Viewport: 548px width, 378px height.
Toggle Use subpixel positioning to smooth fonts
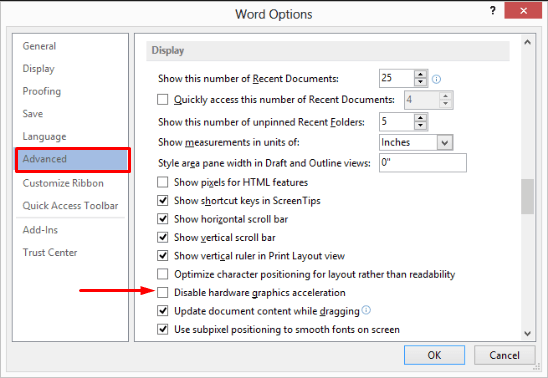162,329
